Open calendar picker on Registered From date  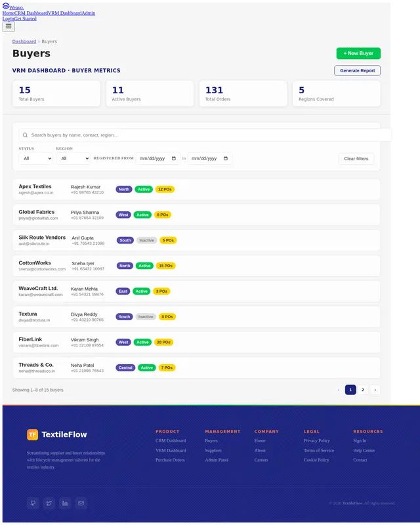(x=173, y=158)
